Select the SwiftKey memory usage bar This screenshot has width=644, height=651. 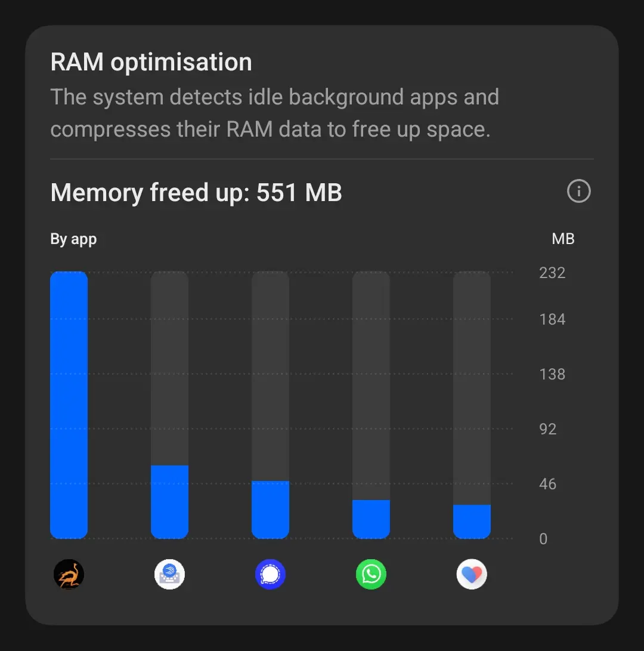[169, 501]
